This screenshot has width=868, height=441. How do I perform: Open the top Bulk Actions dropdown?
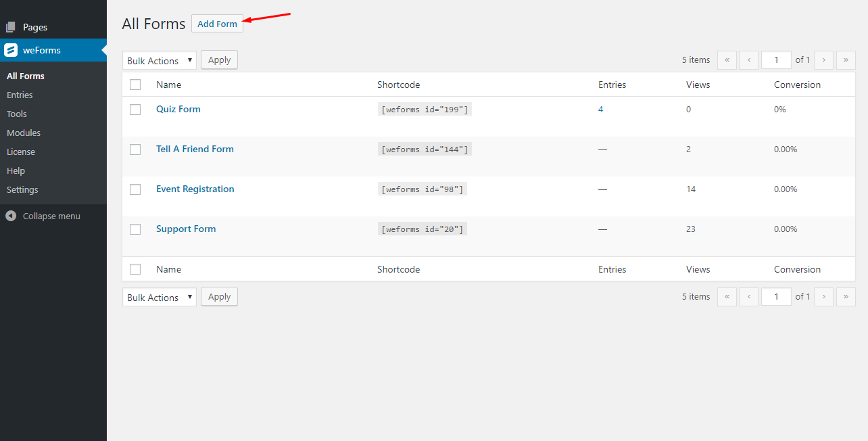pos(160,60)
